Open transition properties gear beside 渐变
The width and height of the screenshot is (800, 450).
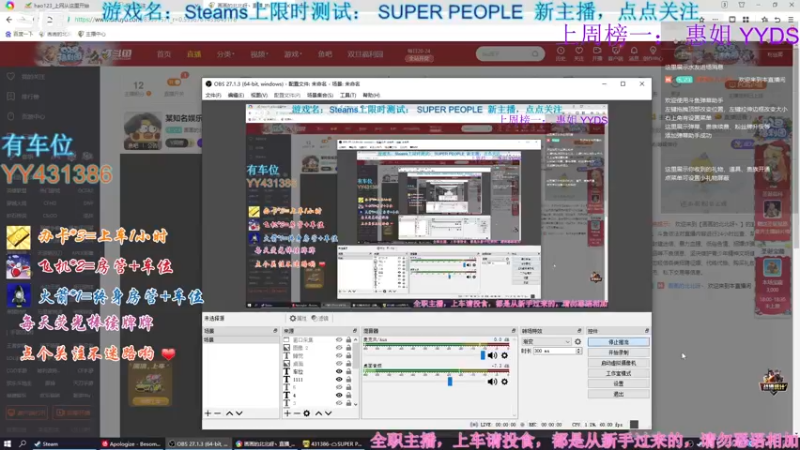pos(578,342)
